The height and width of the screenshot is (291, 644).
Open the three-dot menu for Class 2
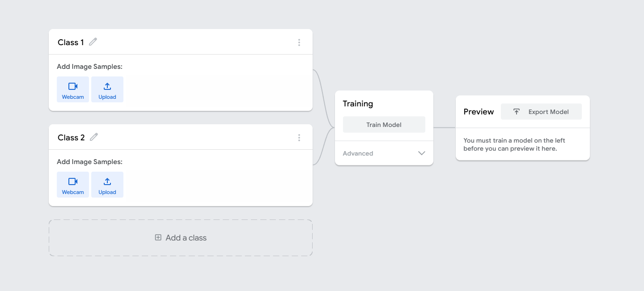click(x=299, y=138)
